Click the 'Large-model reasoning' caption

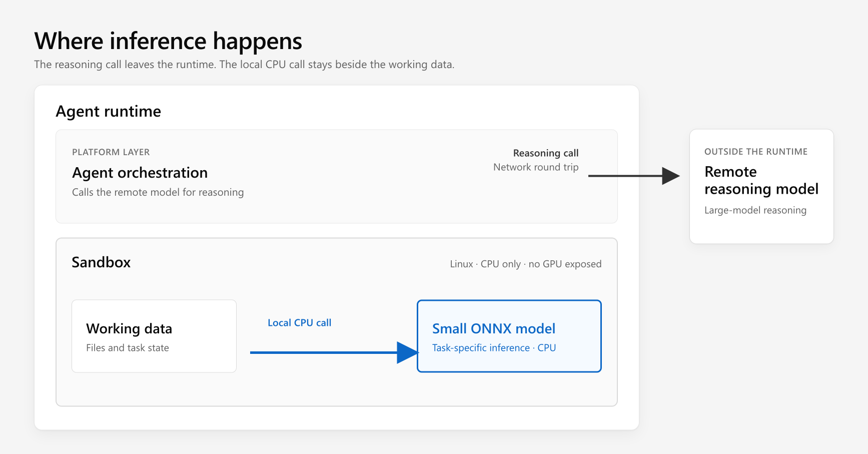755,210
